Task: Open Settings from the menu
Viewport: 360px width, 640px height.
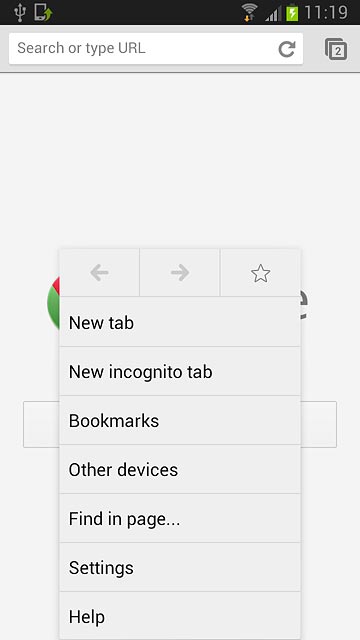Action: pyautogui.click(x=180, y=567)
